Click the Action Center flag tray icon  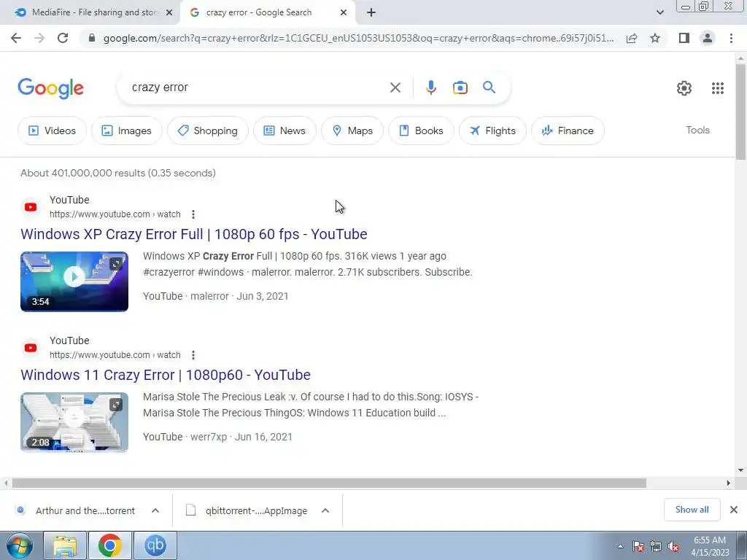coord(638,547)
